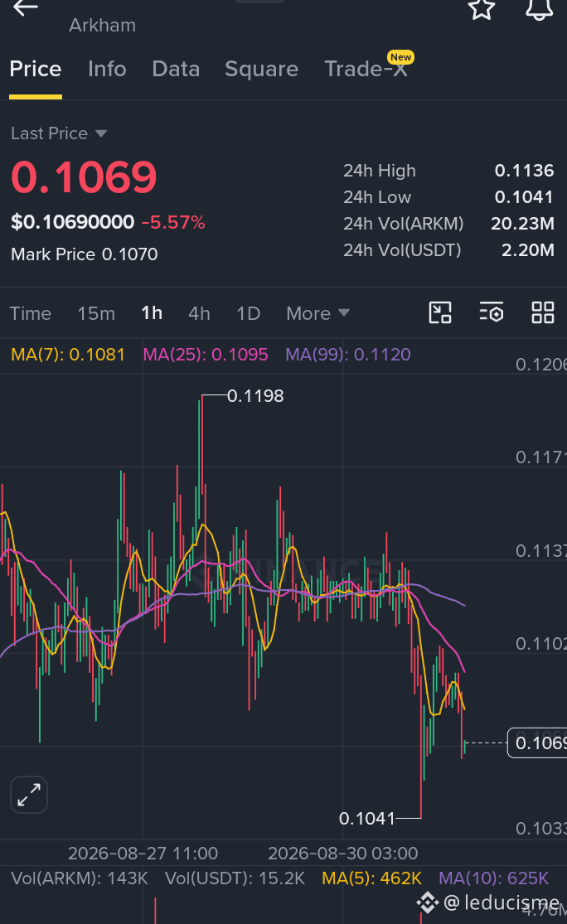Viewport: 567px width, 924px height.
Task: Open chart indicator settings icon
Action: click(x=492, y=313)
